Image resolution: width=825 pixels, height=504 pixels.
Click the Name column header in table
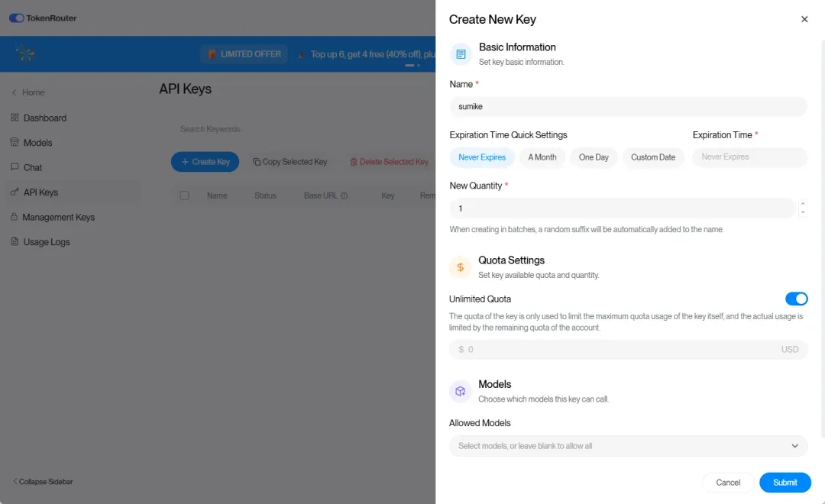[217, 195]
